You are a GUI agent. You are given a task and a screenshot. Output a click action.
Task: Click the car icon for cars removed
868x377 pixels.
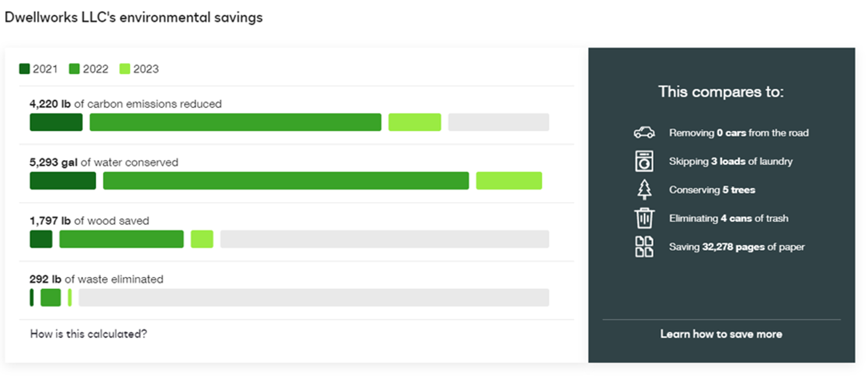pos(644,133)
